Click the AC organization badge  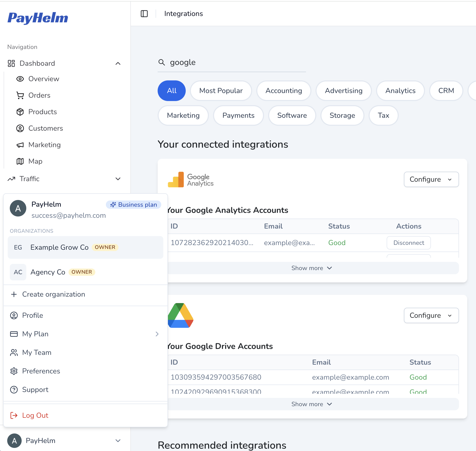point(18,272)
